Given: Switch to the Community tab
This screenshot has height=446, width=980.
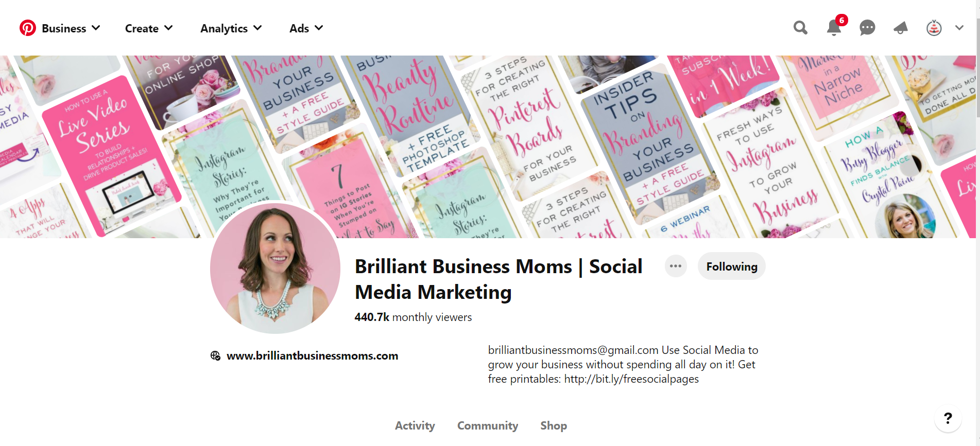Looking at the screenshot, I should 487,425.
